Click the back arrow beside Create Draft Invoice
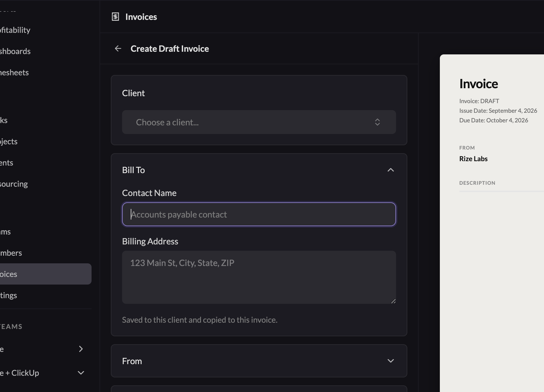 coord(118,49)
